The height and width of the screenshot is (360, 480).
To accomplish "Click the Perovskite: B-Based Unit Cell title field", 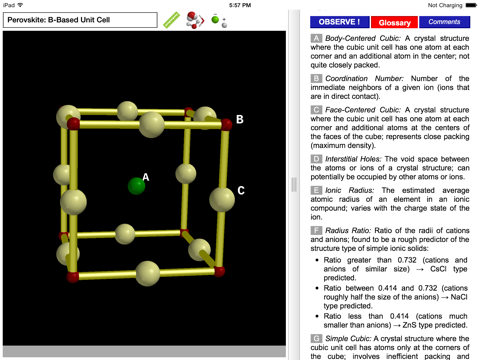I will point(80,20).
